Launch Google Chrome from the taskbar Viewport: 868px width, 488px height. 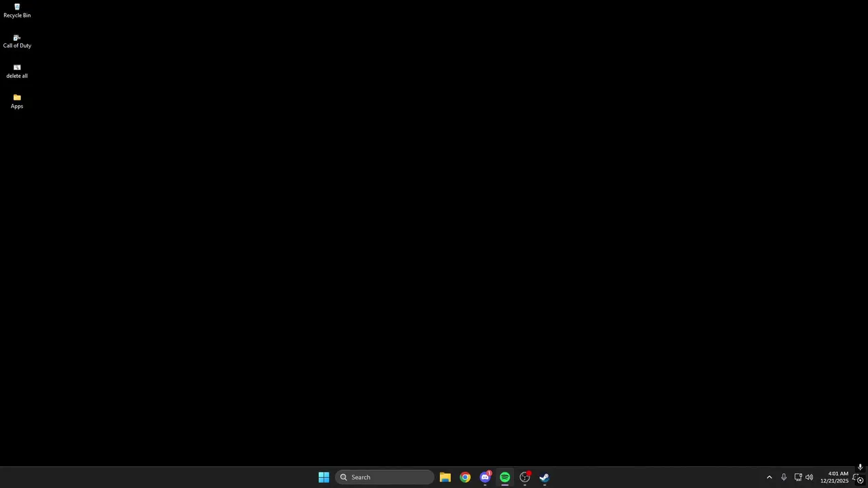pyautogui.click(x=465, y=477)
